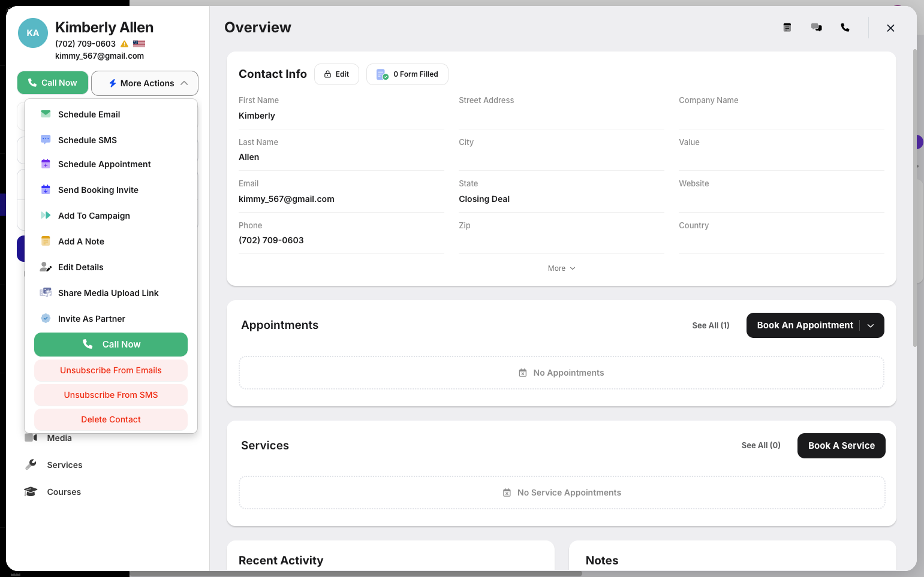This screenshot has width=924, height=577.
Task: Click the No Appointments placeholder box
Action: [x=561, y=373]
